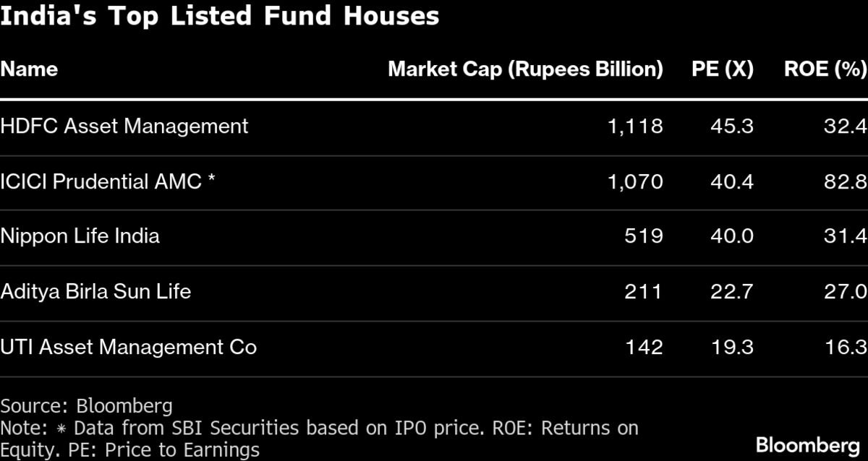Screen dimensions: 868x461
Task: Click ICICI Prudential market cap 1,070
Action: [635, 181]
